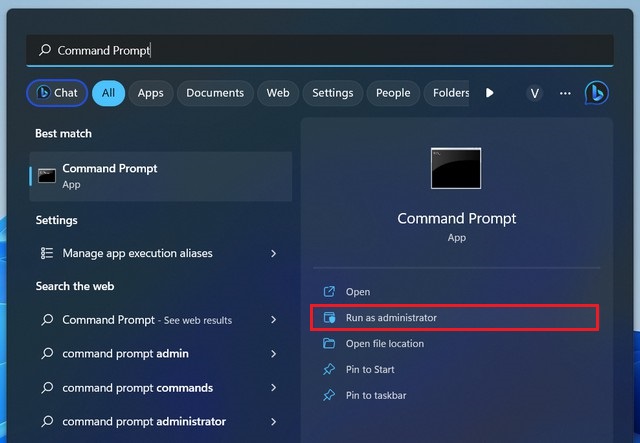Switch to the Settings filter tab
640x443 pixels.
point(333,93)
